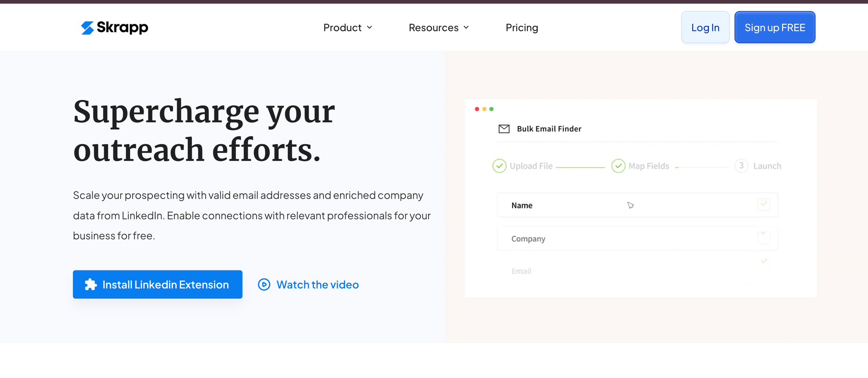Screen dimensions: 868x378
Task: Click the Skrapp wordmark text
Action: (122, 27)
